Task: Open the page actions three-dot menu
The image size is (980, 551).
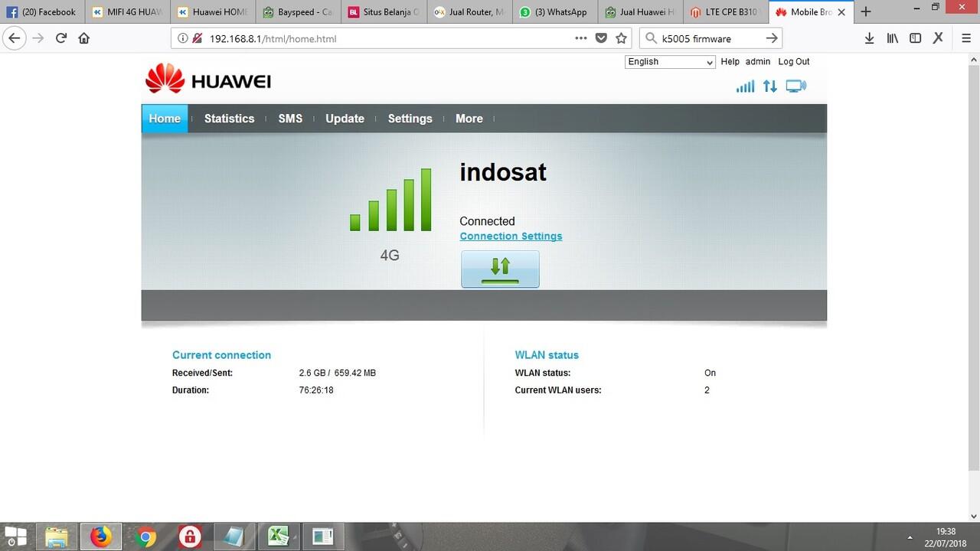Action: click(581, 38)
